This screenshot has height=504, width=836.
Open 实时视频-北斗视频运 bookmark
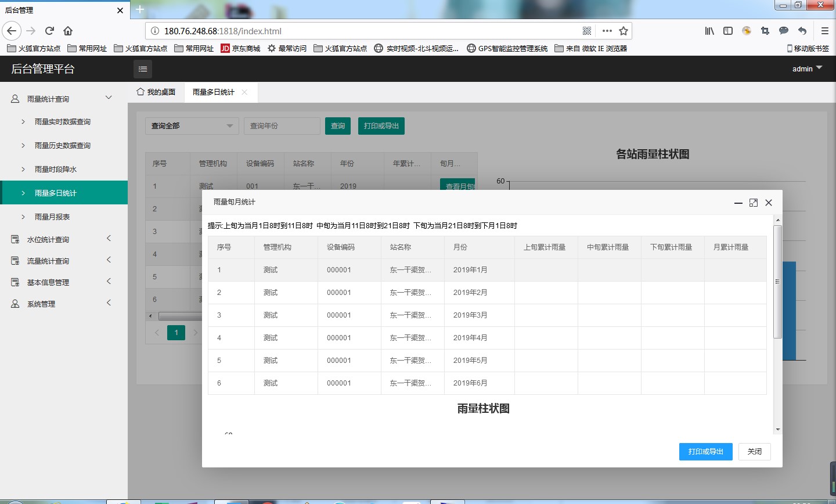click(416, 48)
